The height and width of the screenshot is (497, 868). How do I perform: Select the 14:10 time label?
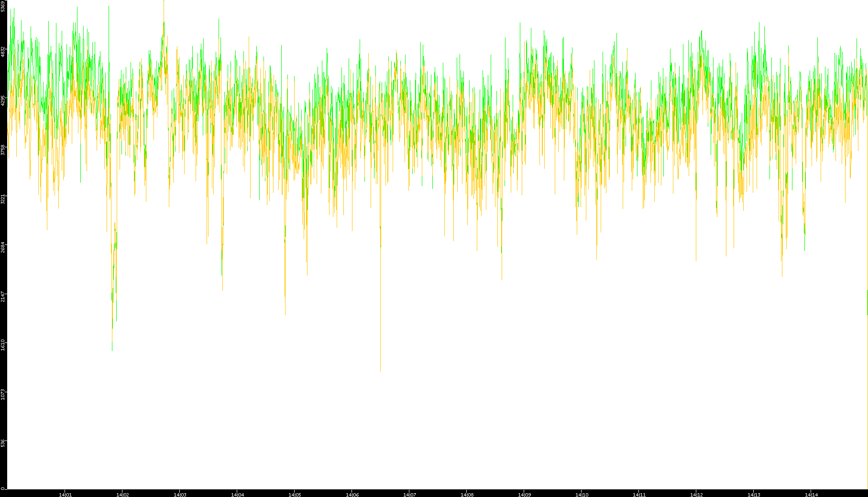click(582, 495)
